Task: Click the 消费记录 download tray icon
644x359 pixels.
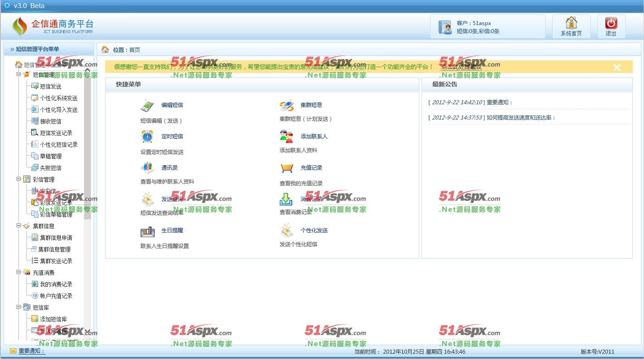Action: point(286,199)
